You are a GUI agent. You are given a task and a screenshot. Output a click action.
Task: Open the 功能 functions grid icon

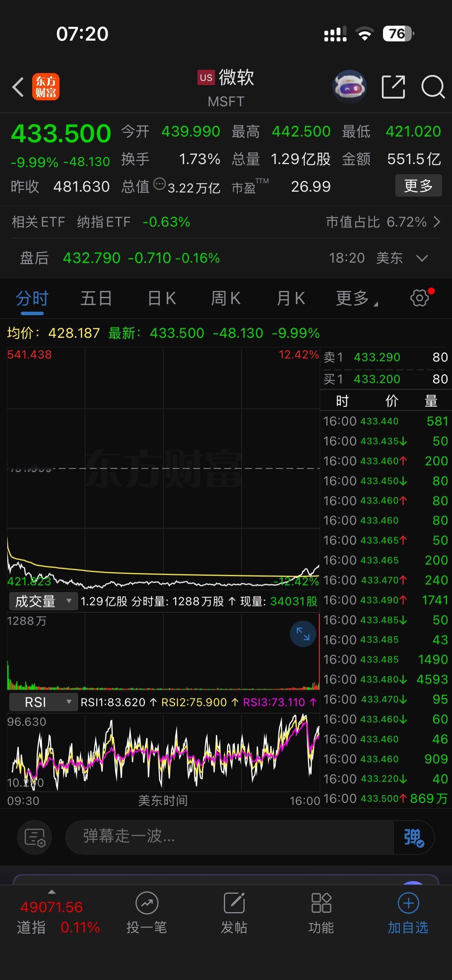[321, 903]
